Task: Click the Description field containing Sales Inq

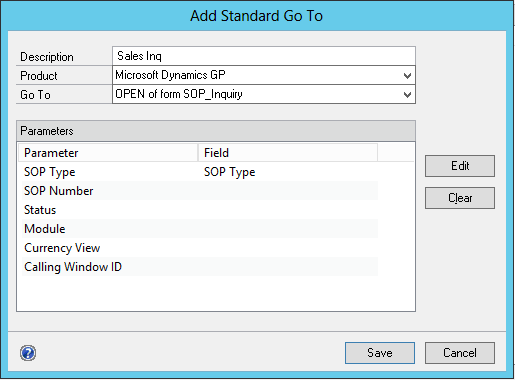Action: click(x=264, y=56)
